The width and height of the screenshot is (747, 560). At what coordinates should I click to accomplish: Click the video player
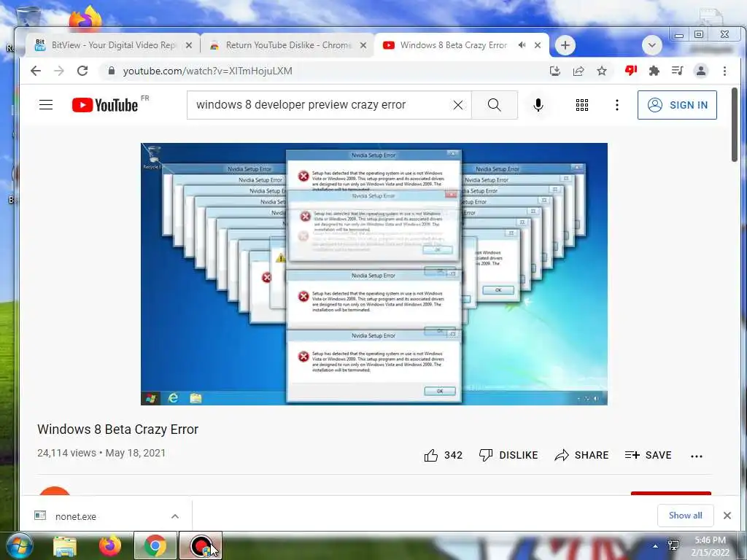[374, 274]
